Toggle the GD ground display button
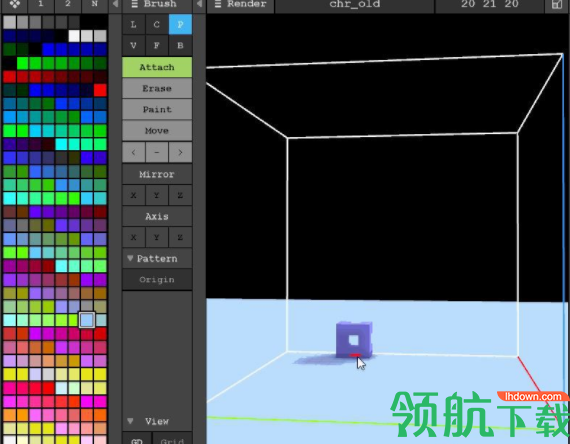The image size is (570, 444). tap(137, 439)
